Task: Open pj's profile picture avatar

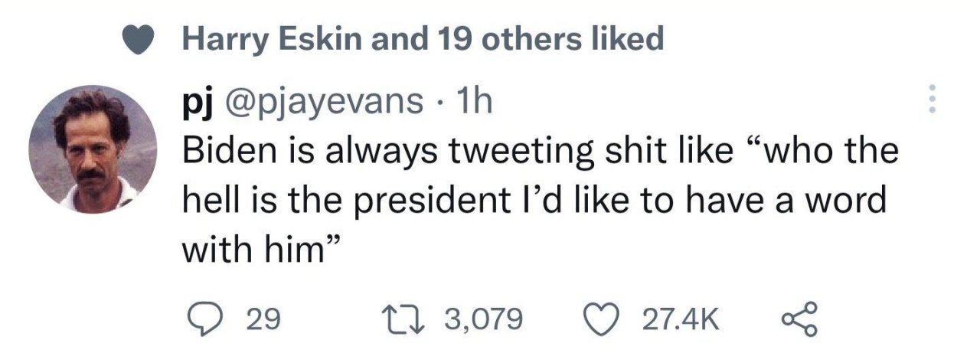Action: (x=93, y=149)
